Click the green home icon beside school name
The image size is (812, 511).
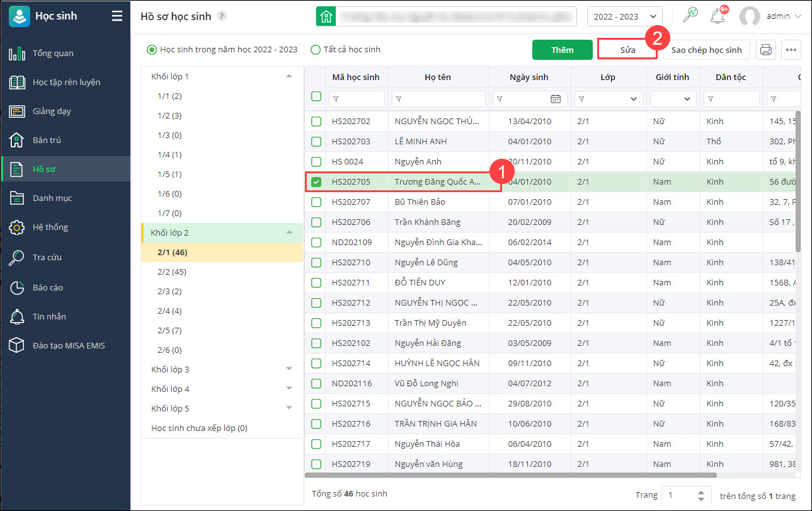pos(325,16)
